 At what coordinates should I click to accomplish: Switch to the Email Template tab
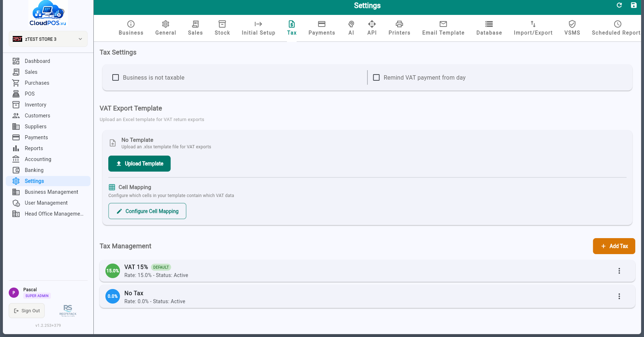click(443, 28)
